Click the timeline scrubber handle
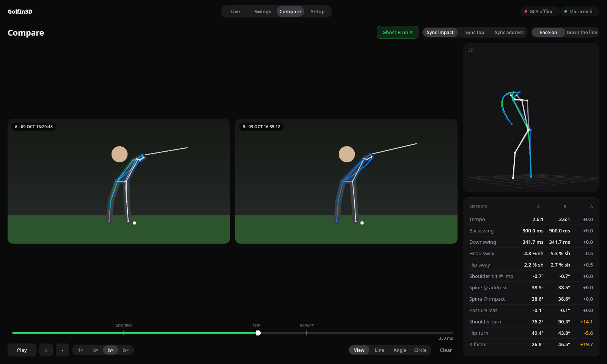This screenshot has width=607, height=364. click(258, 333)
